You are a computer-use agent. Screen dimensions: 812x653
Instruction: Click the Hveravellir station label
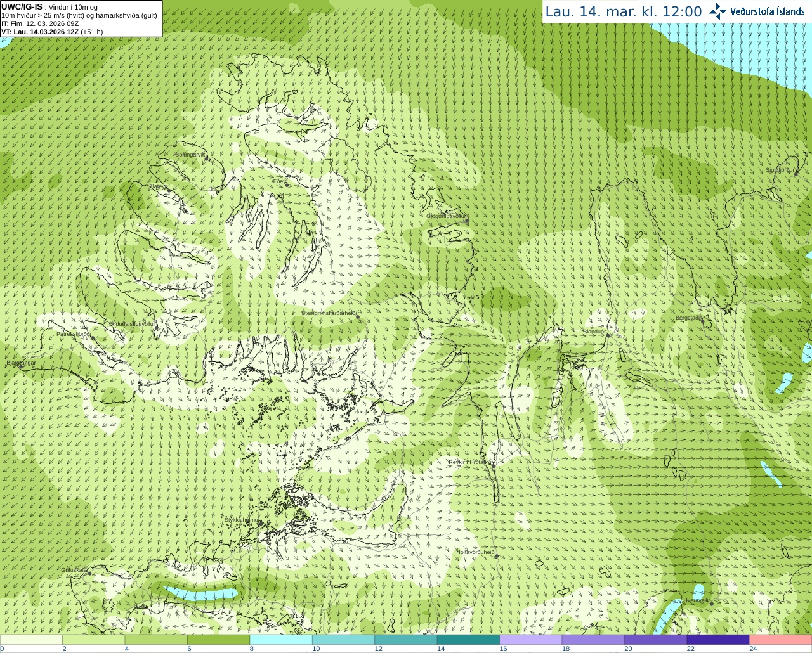[697, 600]
